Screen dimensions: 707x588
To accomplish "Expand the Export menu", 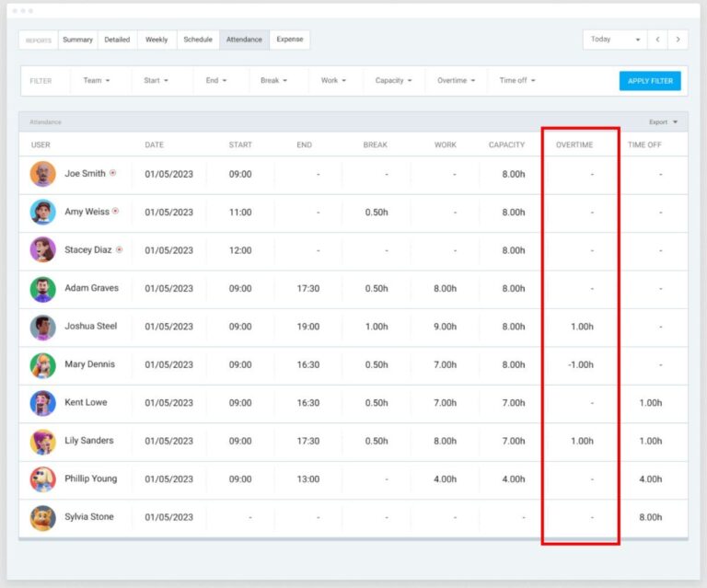I will click(663, 121).
